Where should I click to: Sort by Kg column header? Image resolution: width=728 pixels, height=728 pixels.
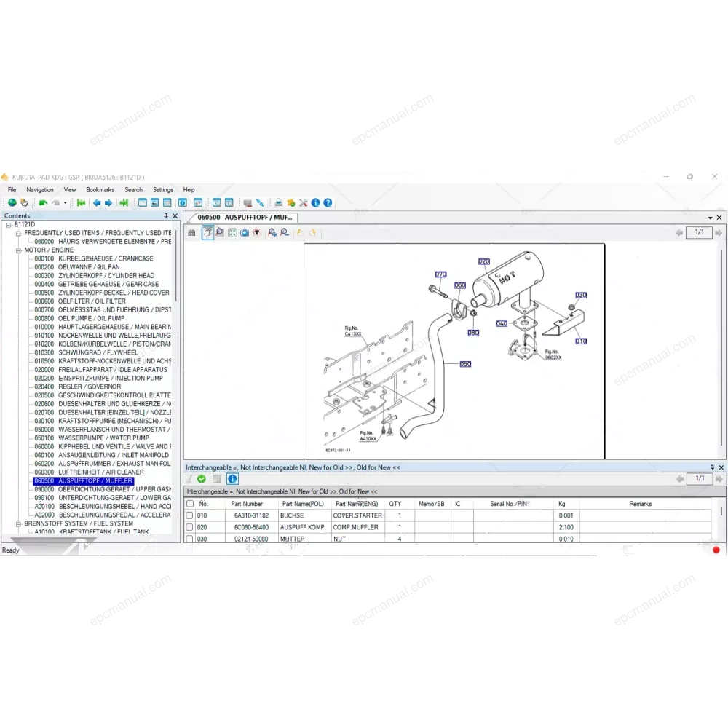coord(562,504)
